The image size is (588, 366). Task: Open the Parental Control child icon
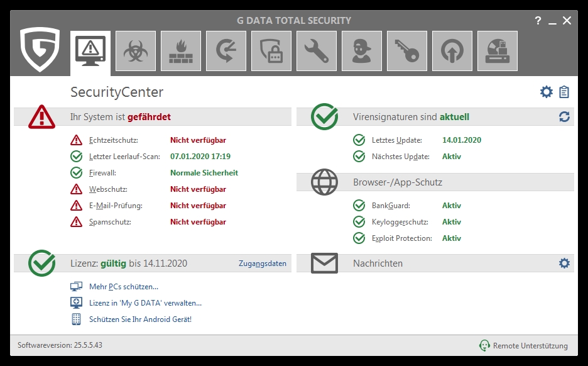pos(361,51)
